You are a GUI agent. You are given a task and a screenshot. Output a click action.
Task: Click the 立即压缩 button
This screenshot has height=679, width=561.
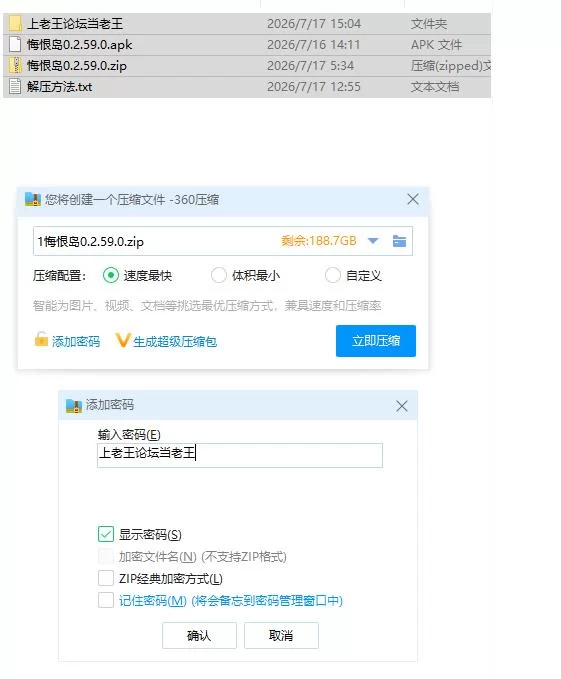point(376,341)
